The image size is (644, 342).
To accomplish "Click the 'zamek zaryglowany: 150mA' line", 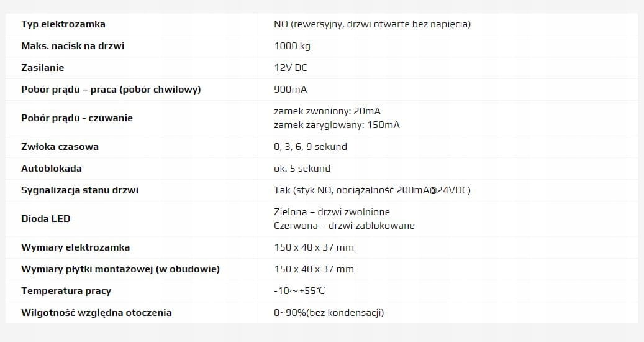I will point(337,125).
